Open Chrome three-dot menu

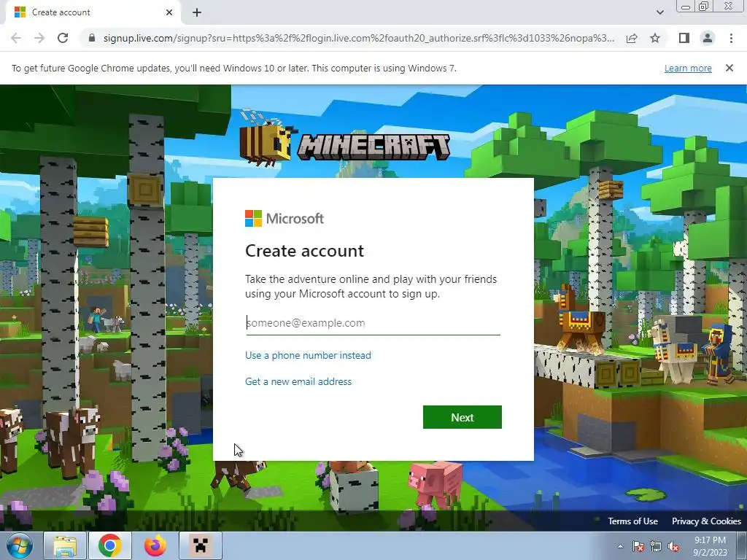click(x=731, y=38)
